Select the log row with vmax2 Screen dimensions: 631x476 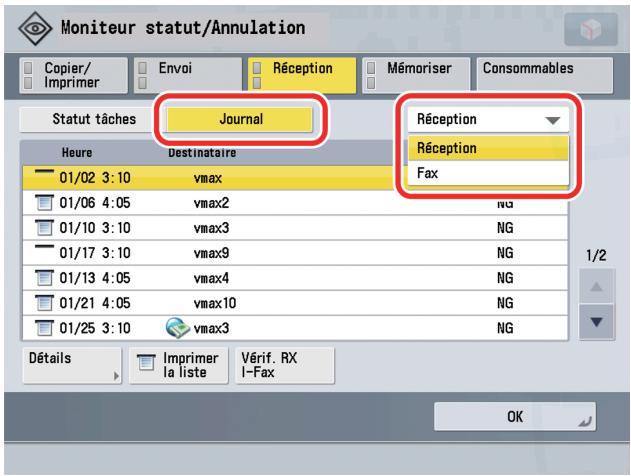[295, 202]
